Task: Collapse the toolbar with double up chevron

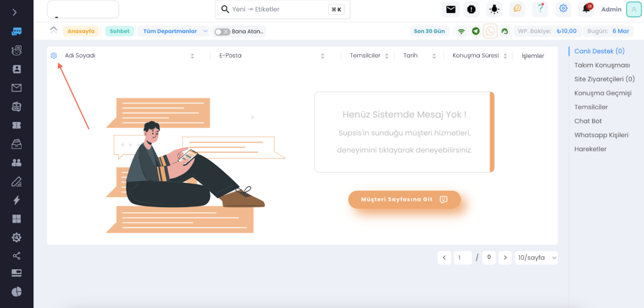Action: click(x=53, y=30)
